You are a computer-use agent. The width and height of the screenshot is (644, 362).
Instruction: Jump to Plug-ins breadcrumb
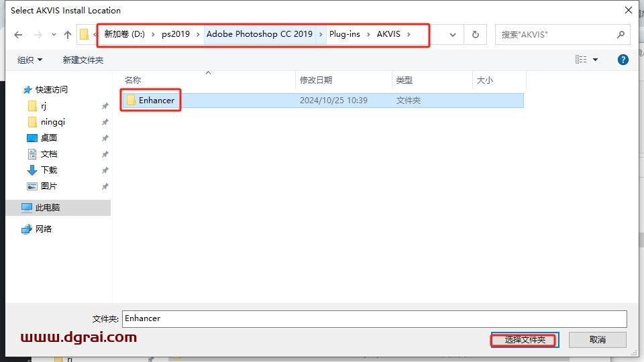pos(345,34)
